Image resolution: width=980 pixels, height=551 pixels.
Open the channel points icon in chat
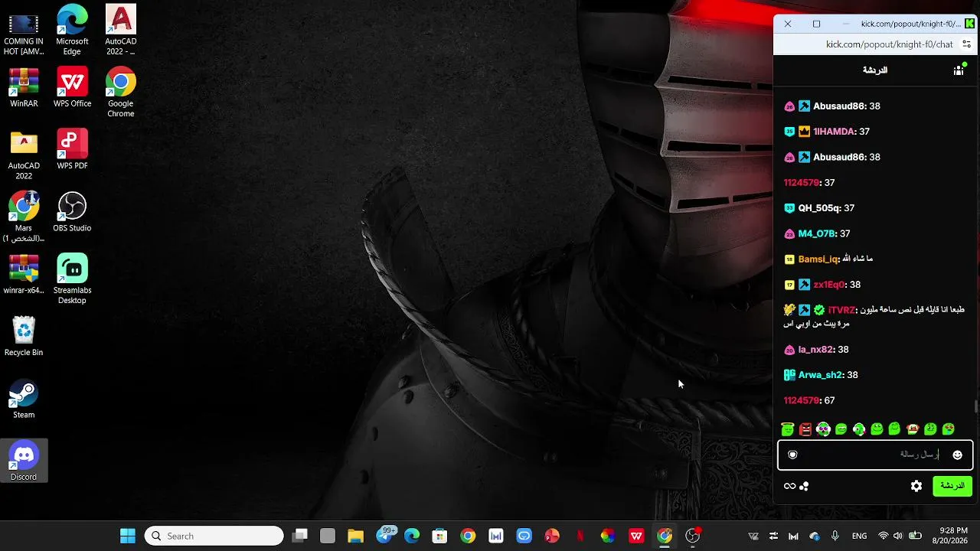pyautogui.click(x=804, y=486)
